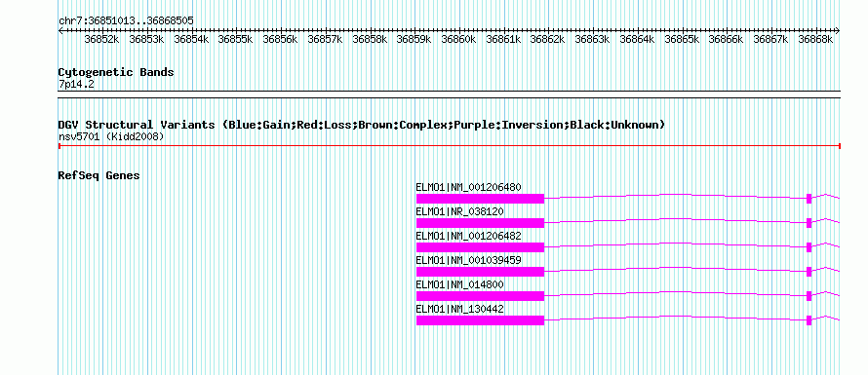Click the right arrowhead of the ruler
Image resolution: width=868 pixels, height=375 pixels.
click(x=838, y=31)
